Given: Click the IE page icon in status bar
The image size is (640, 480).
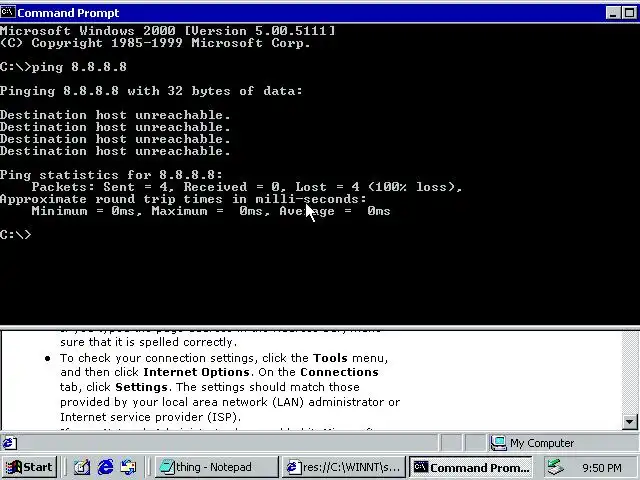Looking at the screenshot, I should click(9, 443).
